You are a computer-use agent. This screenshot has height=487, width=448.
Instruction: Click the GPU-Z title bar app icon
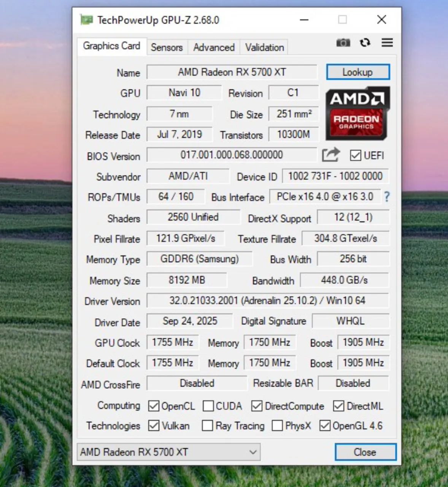tap(86, 20)
